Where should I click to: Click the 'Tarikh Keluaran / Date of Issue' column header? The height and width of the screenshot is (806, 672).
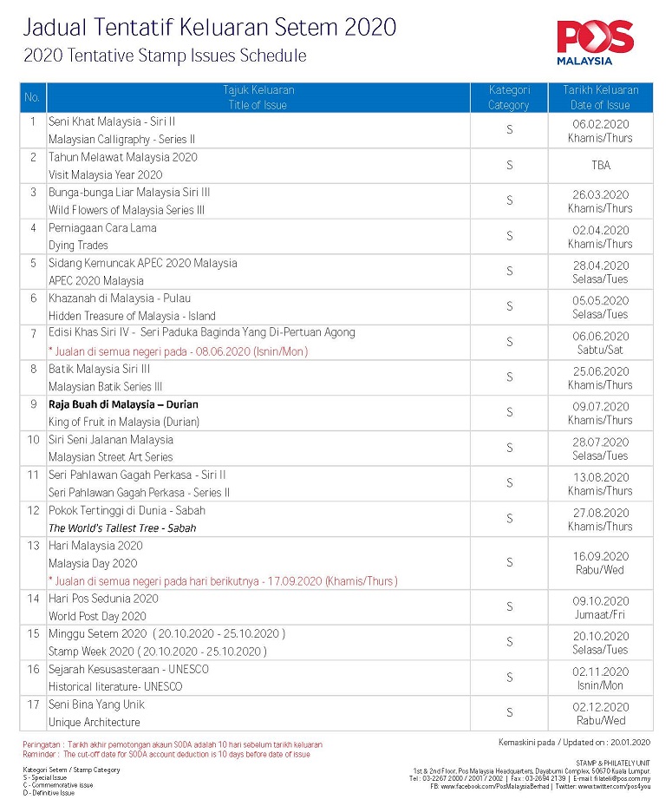tap(600, 97)
